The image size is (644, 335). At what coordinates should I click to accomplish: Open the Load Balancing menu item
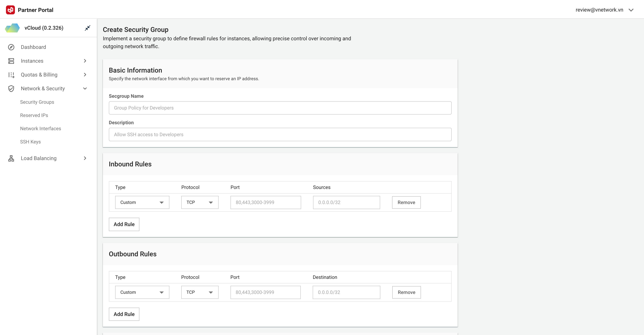coord(39,158)
